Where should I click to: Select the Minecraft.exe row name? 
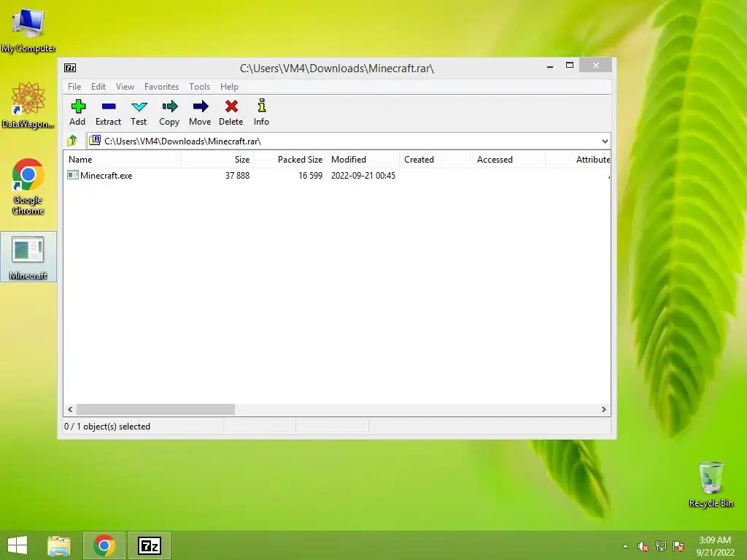pos(107,175)
